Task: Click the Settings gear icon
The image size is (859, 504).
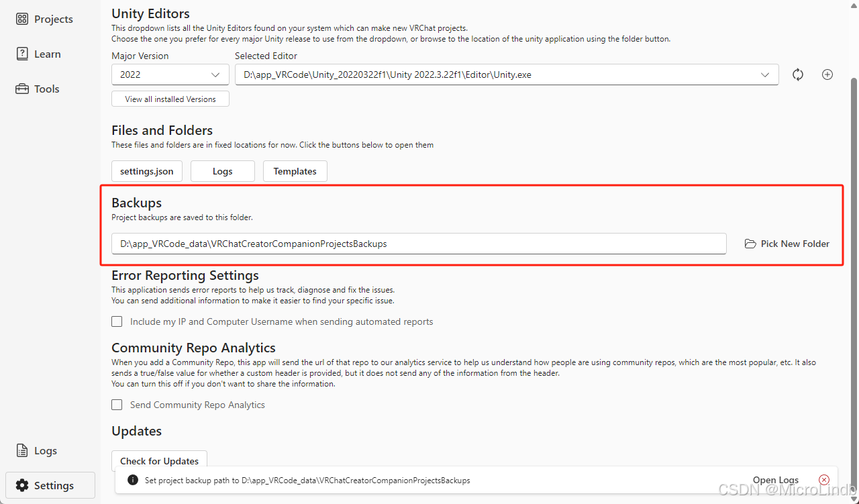Action: (x=22, y=485)
